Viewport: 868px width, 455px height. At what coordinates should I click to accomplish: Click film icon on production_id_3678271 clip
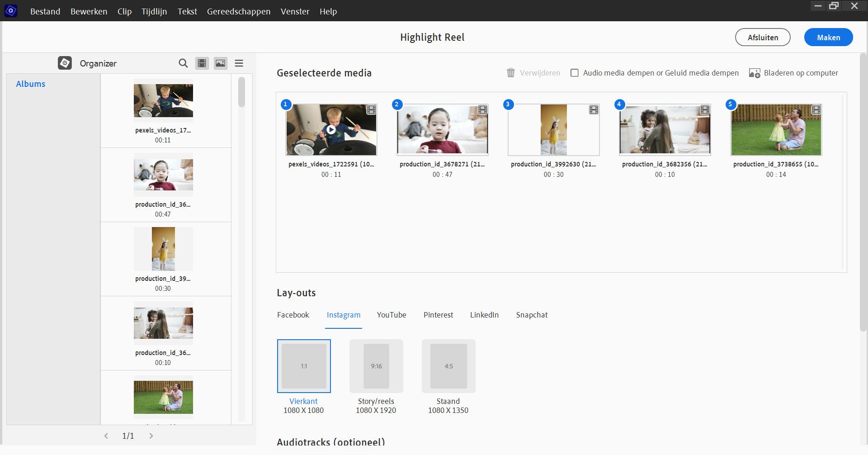point(482,109)
